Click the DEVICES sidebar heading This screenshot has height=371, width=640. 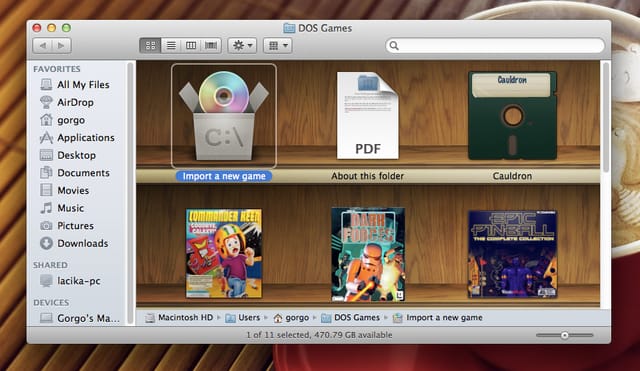pos(51,302)
